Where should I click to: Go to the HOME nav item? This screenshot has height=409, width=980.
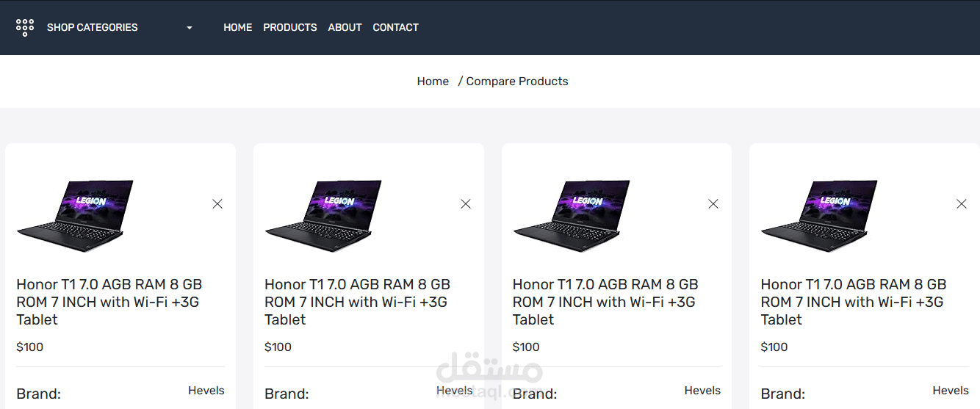point(238,27)
